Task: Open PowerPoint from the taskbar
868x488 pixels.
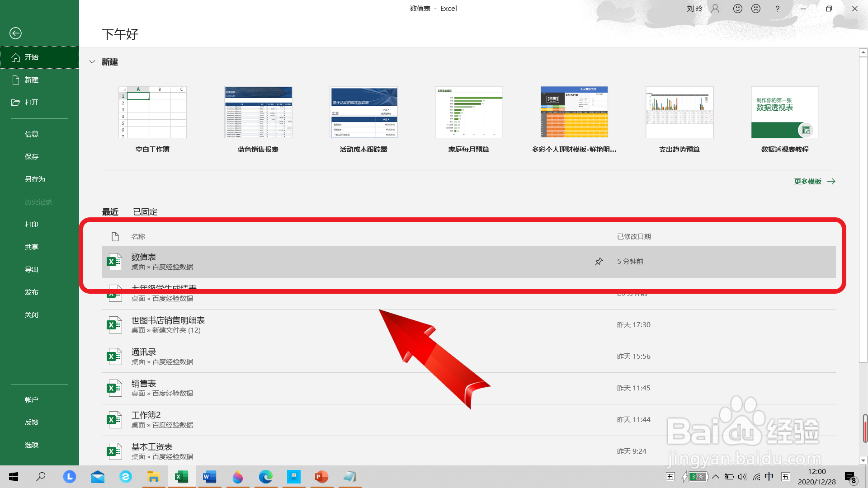Action: pyautogui.click(x=321, y=477)
